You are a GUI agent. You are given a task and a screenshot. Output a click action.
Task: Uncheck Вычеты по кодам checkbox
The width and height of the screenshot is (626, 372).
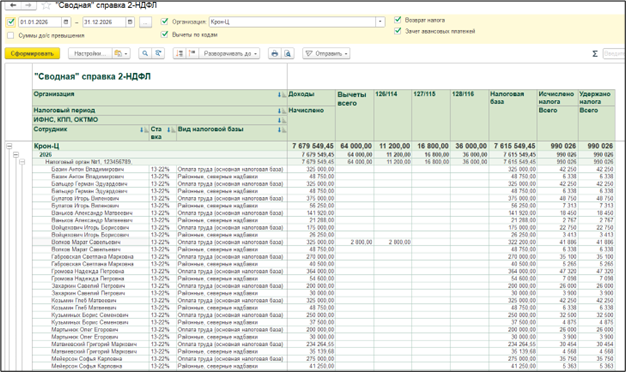pos(164,34)
